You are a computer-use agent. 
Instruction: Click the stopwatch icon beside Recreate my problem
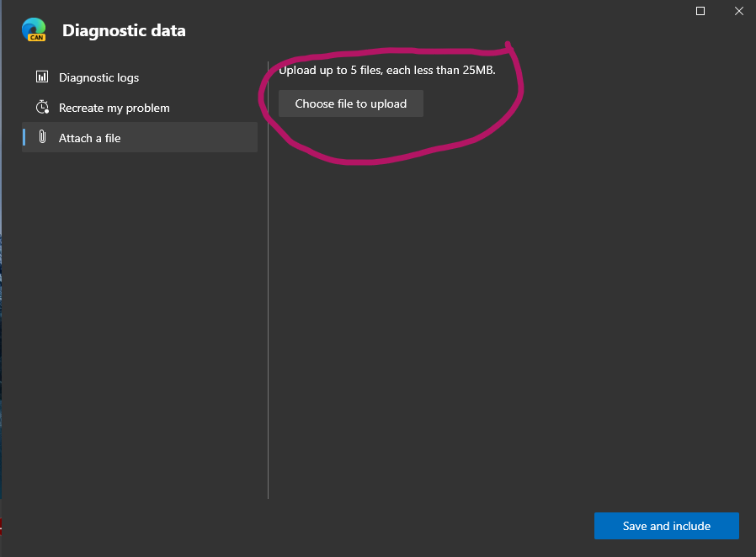pos(42,108)
